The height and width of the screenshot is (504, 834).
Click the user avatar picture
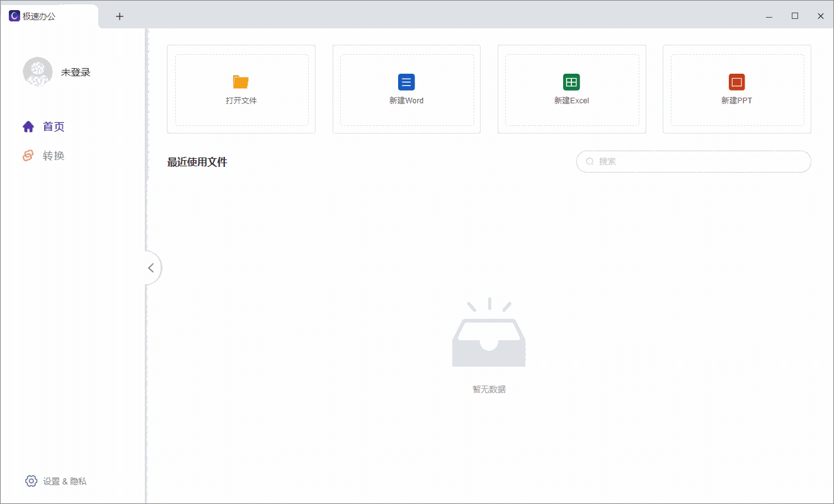38,72
